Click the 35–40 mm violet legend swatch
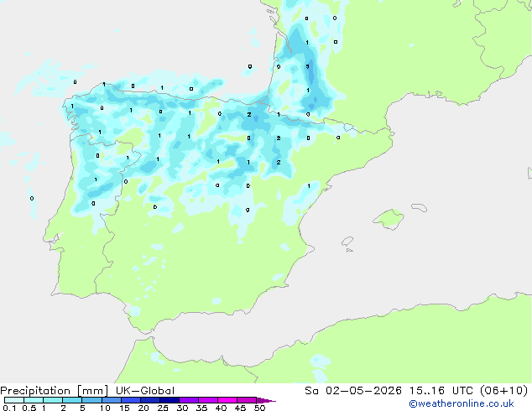This screenshot has height=411, width=532. click(x=208, y=400)
